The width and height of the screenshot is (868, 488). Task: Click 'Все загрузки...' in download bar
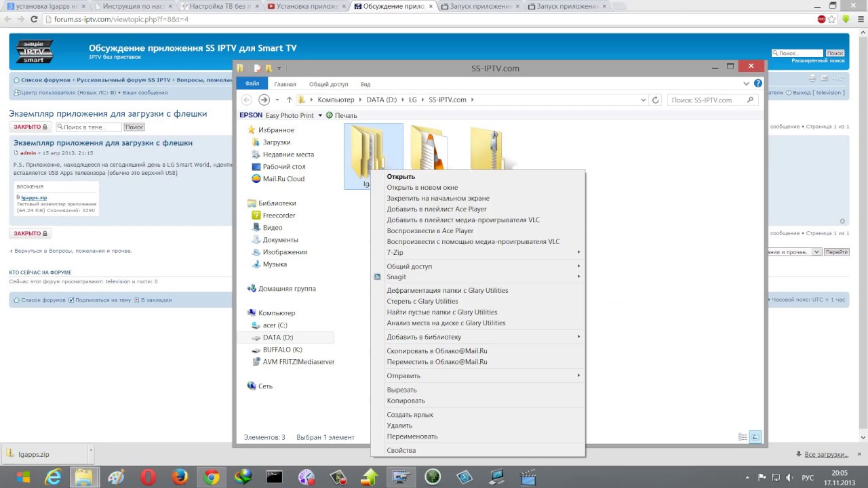pyautogui.click(x=826, y=454)
